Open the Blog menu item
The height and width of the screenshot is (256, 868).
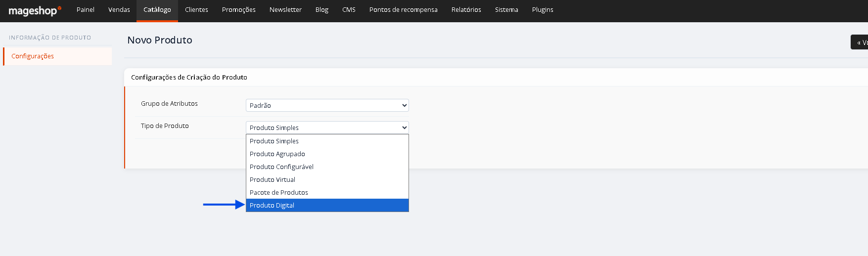point(322,10)
